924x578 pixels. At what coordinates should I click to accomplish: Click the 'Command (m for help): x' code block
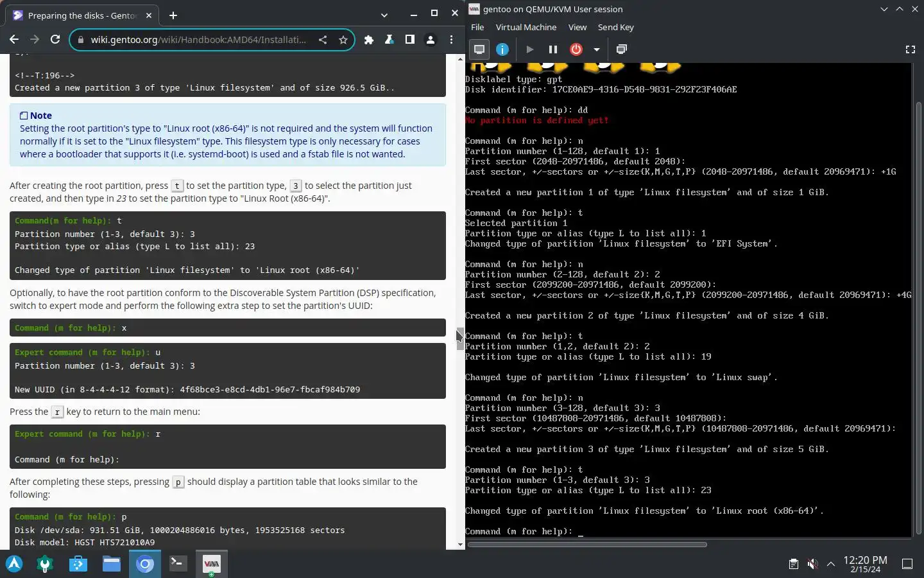tap(228, 328)
